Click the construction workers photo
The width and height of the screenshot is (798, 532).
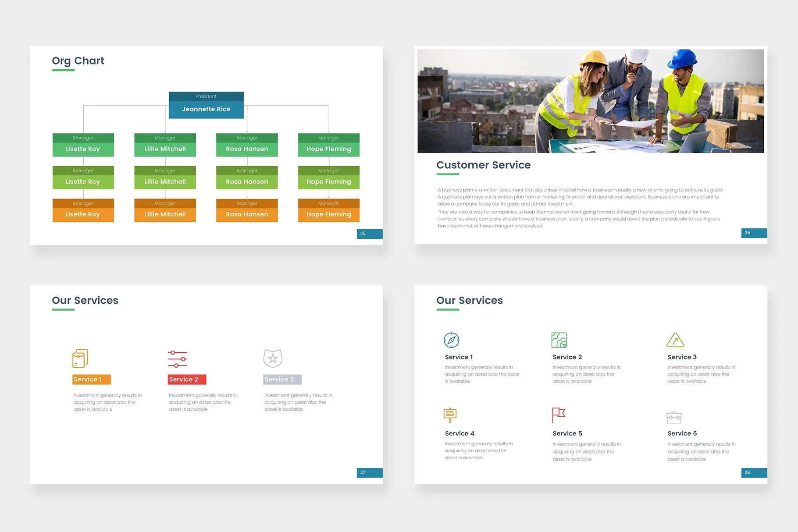click(591, 101)
